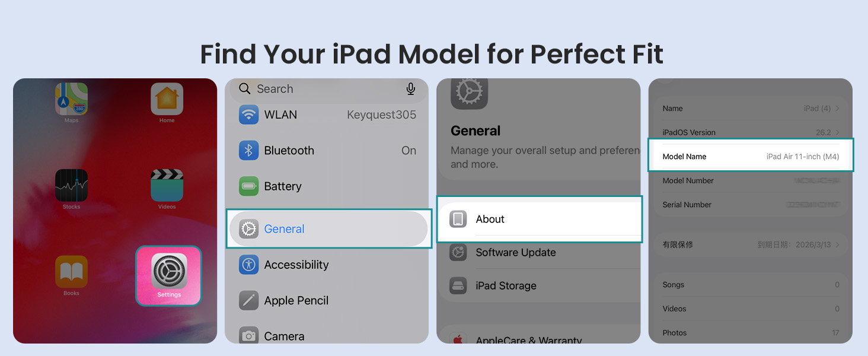Select the Model Name row
The width and height of the screenshot is (868, 356).
pos(751,155)
